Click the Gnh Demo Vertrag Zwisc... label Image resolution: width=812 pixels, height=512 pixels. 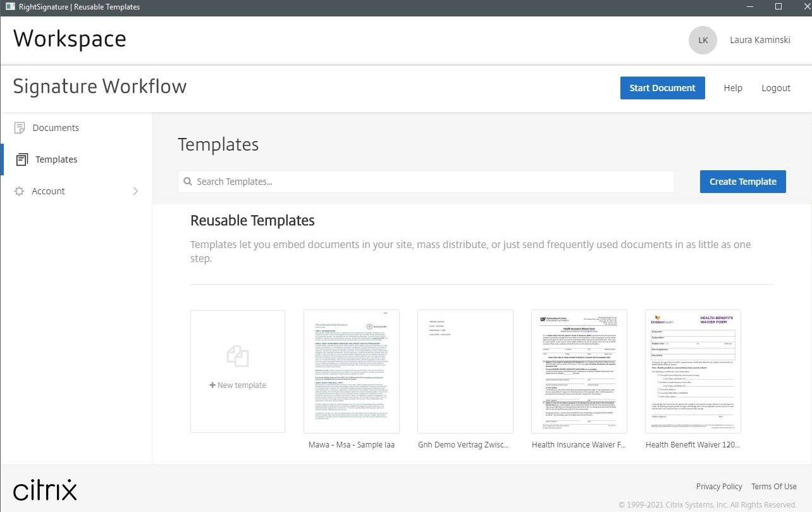[464, 445]
